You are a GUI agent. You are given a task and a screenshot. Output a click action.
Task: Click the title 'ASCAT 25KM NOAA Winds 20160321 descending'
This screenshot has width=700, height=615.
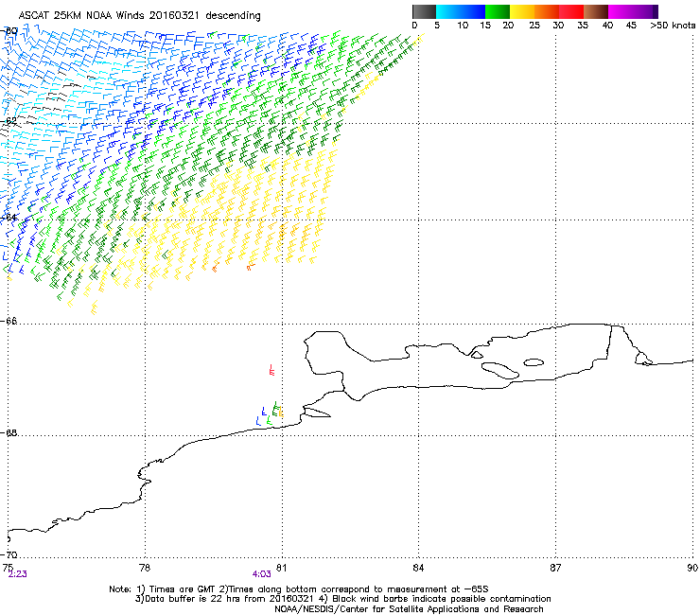(x=140, y=15)
